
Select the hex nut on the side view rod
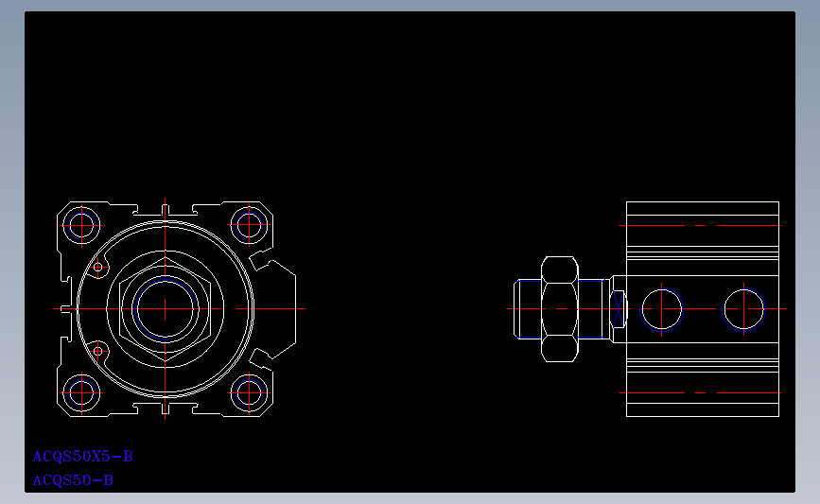560,309
